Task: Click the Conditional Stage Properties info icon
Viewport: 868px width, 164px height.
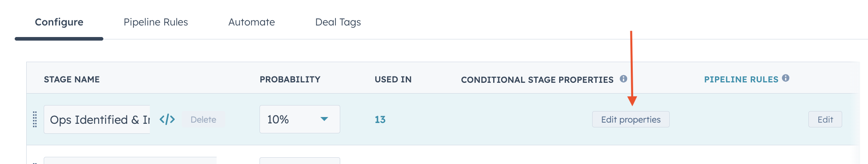Action: pyautogui.click(x=624, y=79)
